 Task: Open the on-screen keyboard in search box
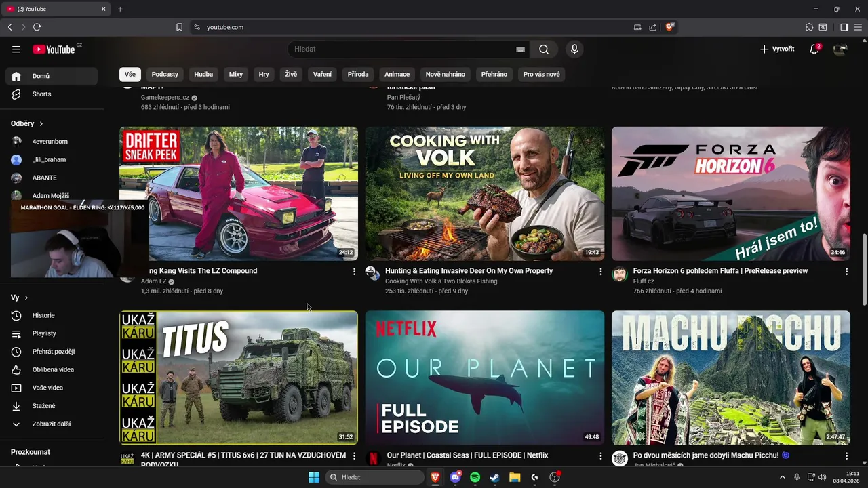tap(520, 49)
